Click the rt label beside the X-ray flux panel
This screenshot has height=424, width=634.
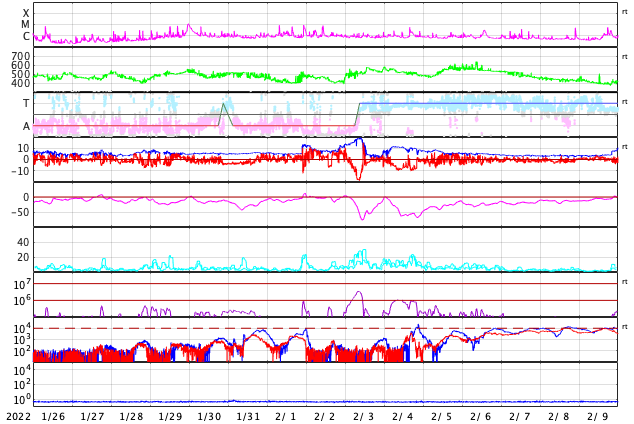(x=624, y=12)
